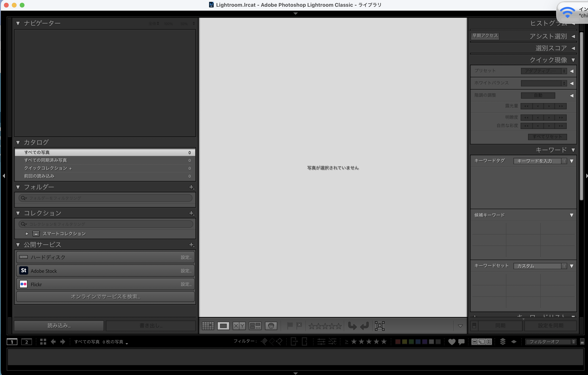Click オンラインでサービスを検索 button
Screen dimensions: 588x375
tap(105, 296)
